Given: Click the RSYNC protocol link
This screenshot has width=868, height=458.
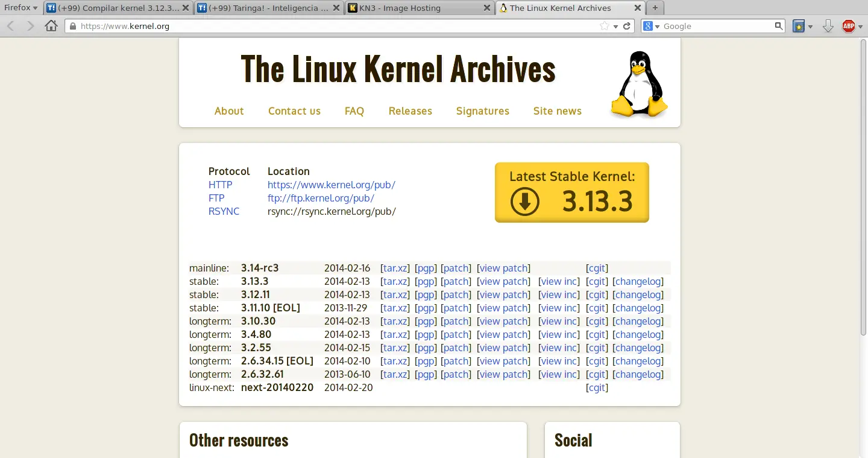Looking at the screenshot, I should click(224, 211).
